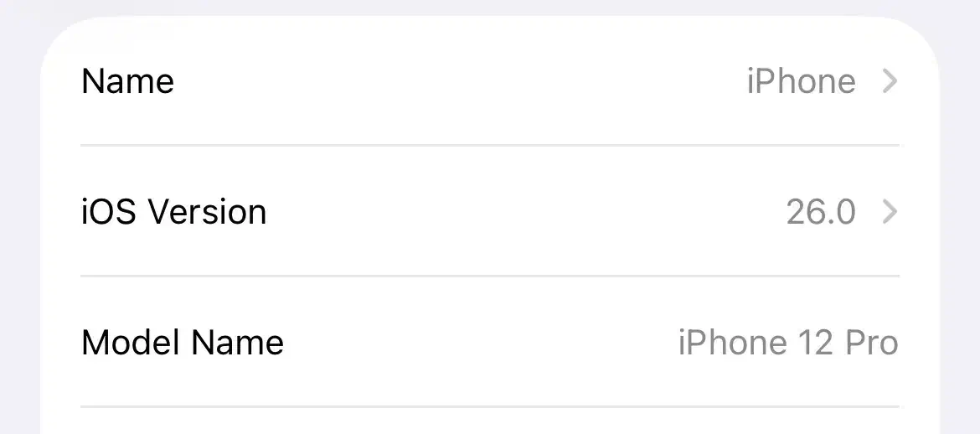Select the "iPhone" device name value
This screenshot has width=980, height=434.
click(x=801, y=81)
